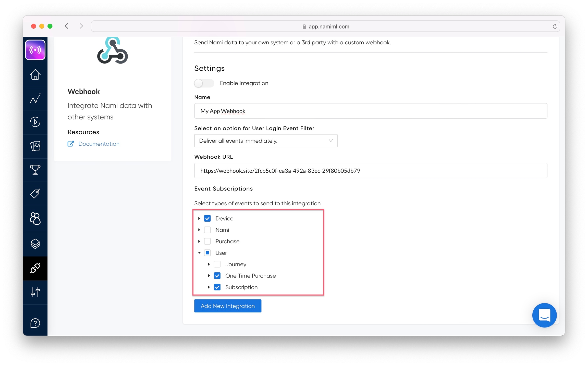Select the Device label text
Image resolution: width=588 pixels, height=366 pixels.
point(224,219)
